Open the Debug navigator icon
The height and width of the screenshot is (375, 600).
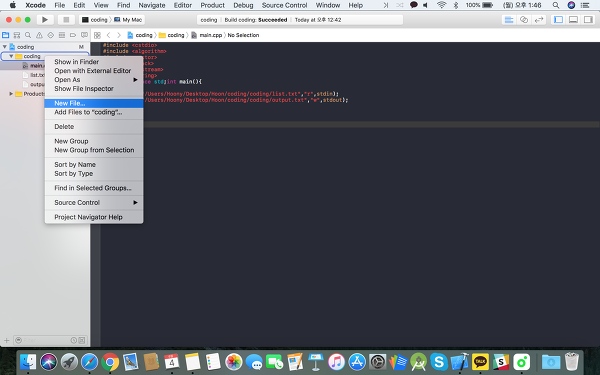click(62, 35)
